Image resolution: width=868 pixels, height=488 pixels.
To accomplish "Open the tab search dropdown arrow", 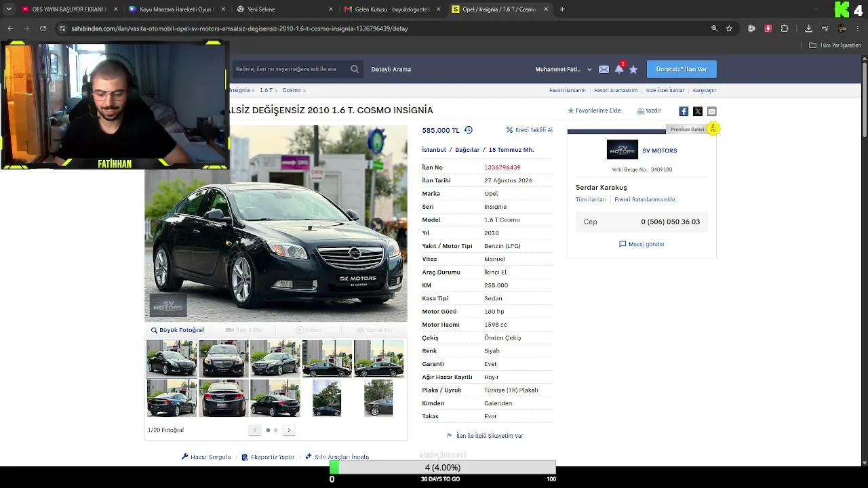I will (x=9, y=9).
